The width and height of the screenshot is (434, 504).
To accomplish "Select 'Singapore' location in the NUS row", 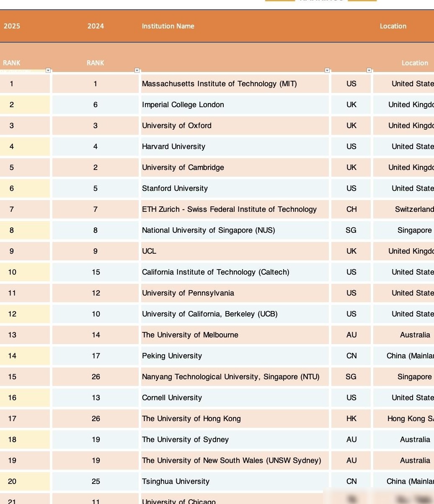I will coord(404,230).
